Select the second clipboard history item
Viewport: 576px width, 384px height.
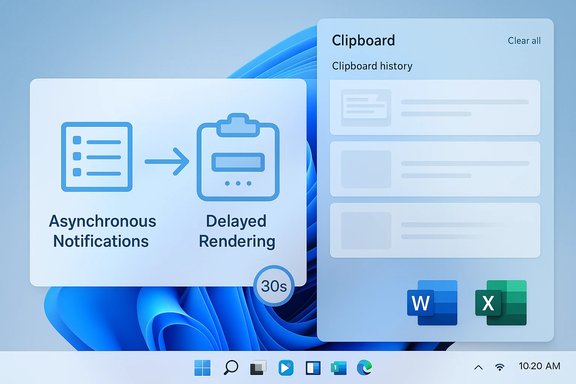pyautogui.click(x=435, y=169)
